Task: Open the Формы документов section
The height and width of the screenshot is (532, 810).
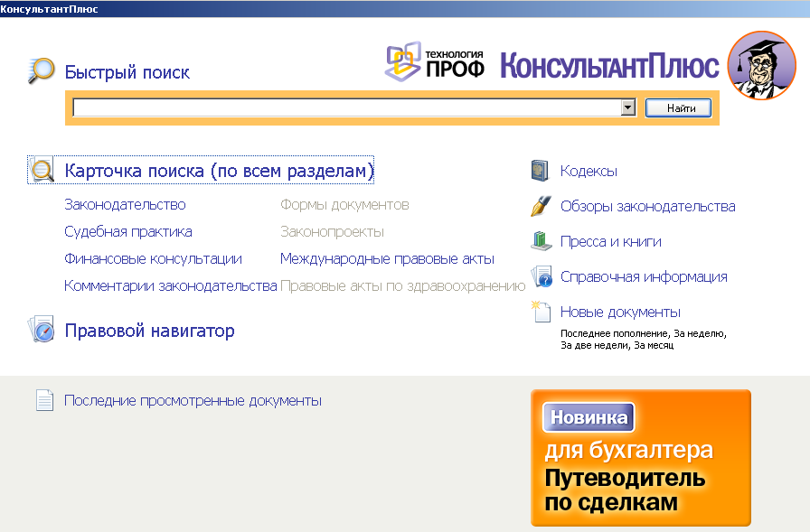Action: (344, 205)
